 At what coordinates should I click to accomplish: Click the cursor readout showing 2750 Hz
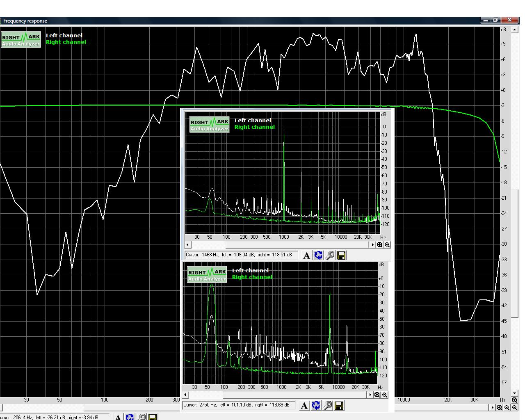click(x=240, y=405)
